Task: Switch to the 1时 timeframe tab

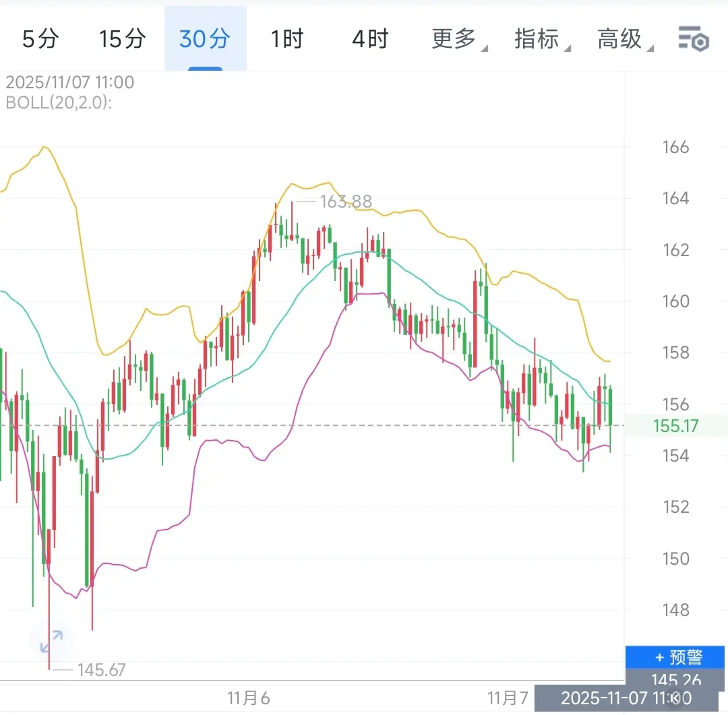Action: pyautogui.click(x=287, y=38)
